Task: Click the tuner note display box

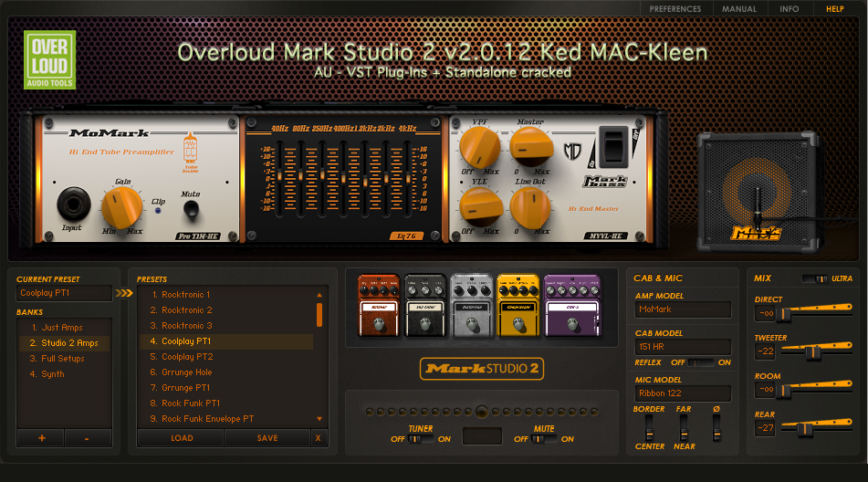Action: 482,436
